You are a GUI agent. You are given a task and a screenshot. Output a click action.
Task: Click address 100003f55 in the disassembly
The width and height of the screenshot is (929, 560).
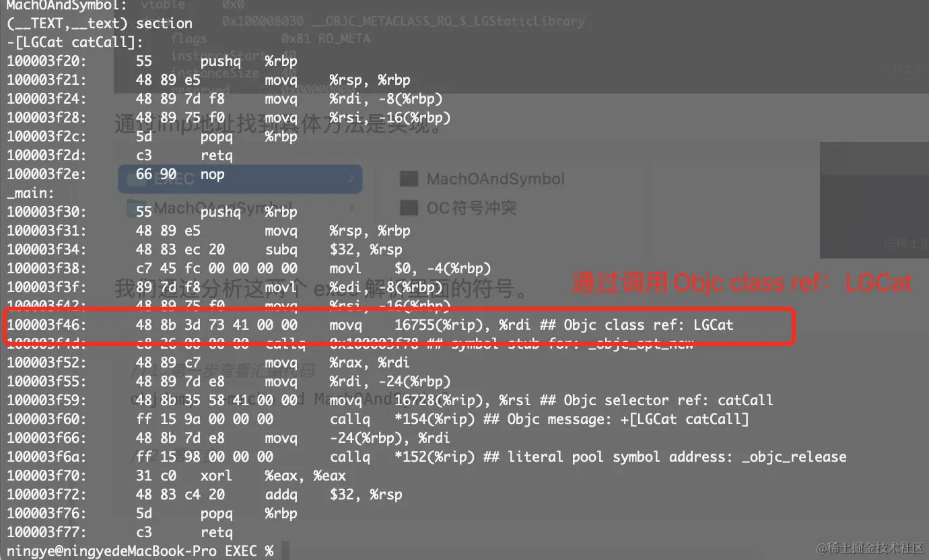coord(46,382)
